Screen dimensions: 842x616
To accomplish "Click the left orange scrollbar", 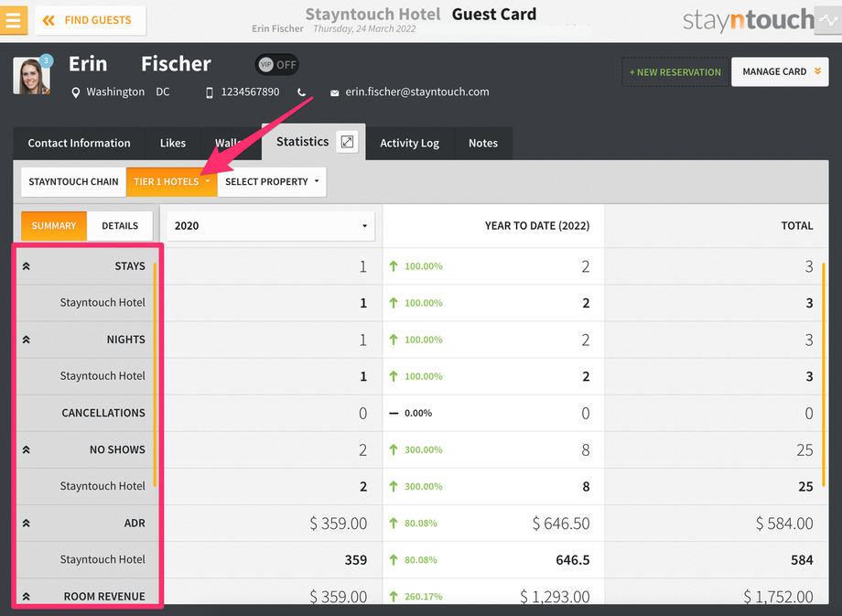I will [x=156, y=374].
